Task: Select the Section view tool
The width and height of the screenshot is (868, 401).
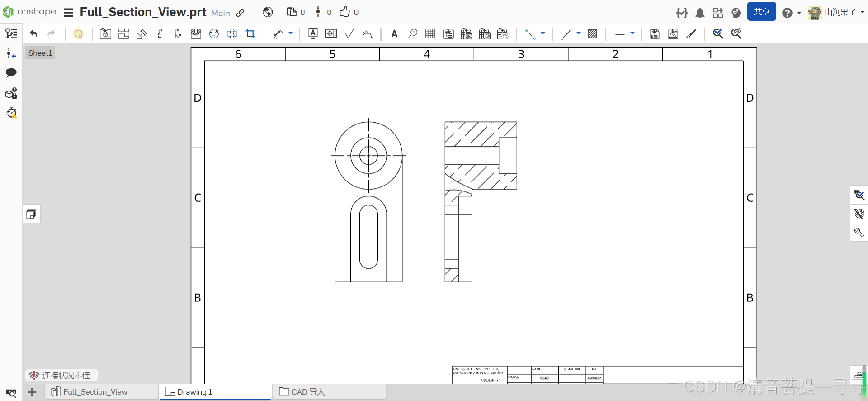Action: 160,33
